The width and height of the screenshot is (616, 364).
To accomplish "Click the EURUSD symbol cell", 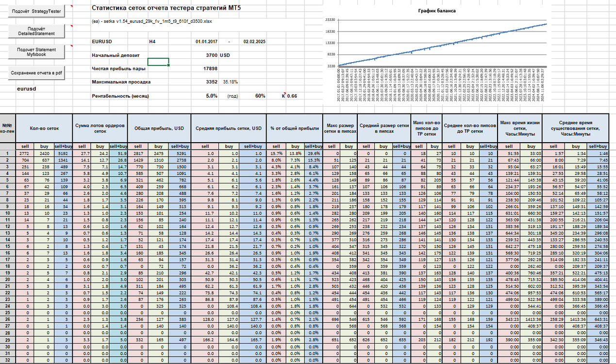I will point(102,42).
